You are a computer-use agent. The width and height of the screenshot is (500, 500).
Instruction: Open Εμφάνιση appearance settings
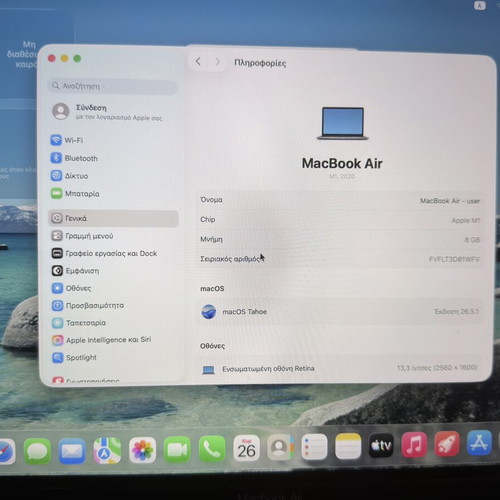click(75, 271)
